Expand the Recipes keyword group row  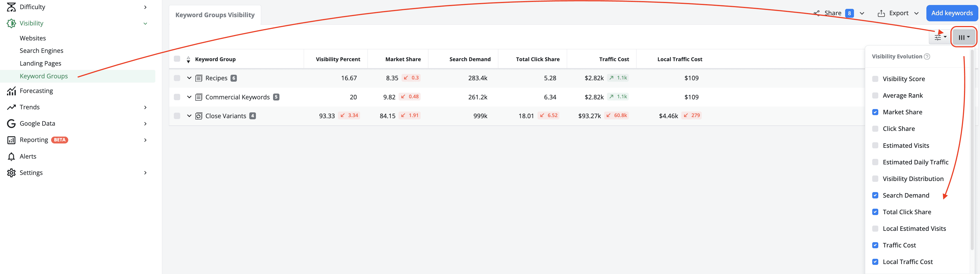(189, 78)
